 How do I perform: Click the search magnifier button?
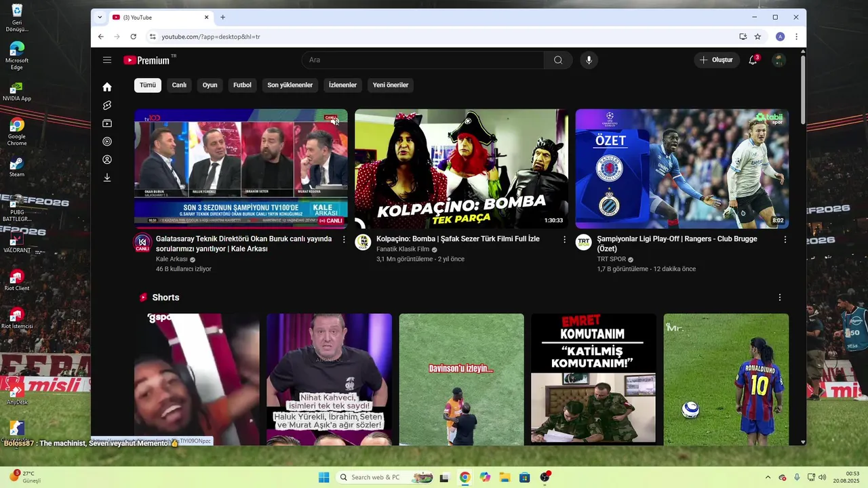click(x=558, y=60)
